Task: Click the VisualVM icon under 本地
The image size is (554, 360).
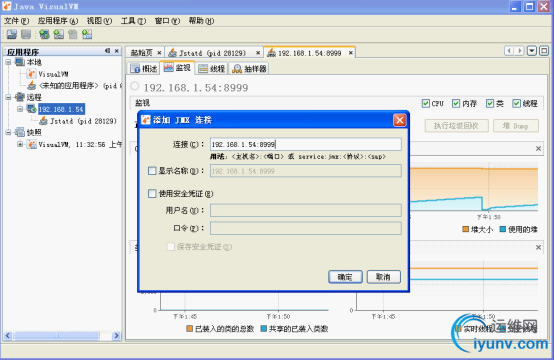Action: pos(31,74)
